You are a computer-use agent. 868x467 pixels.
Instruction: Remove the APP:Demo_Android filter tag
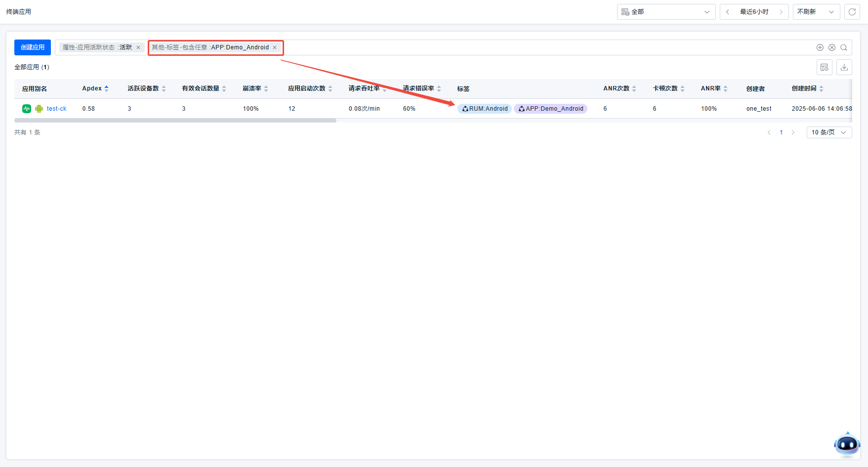(275, 47)
